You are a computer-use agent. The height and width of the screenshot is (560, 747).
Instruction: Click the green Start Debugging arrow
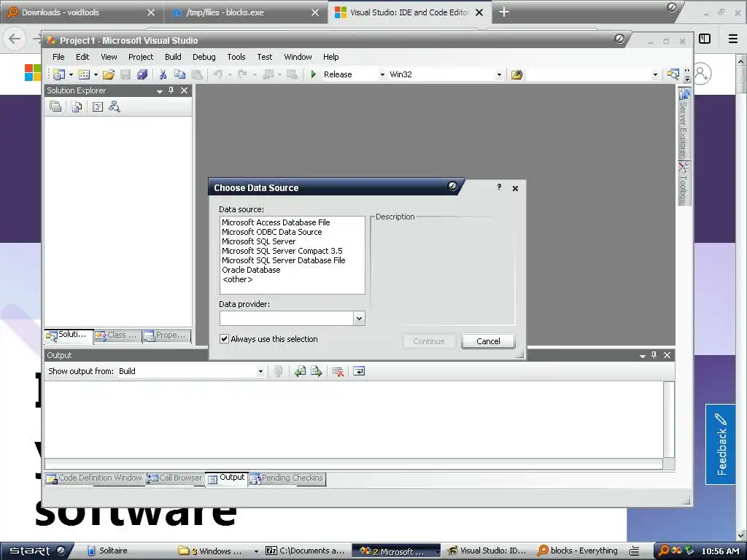point(314,74)
